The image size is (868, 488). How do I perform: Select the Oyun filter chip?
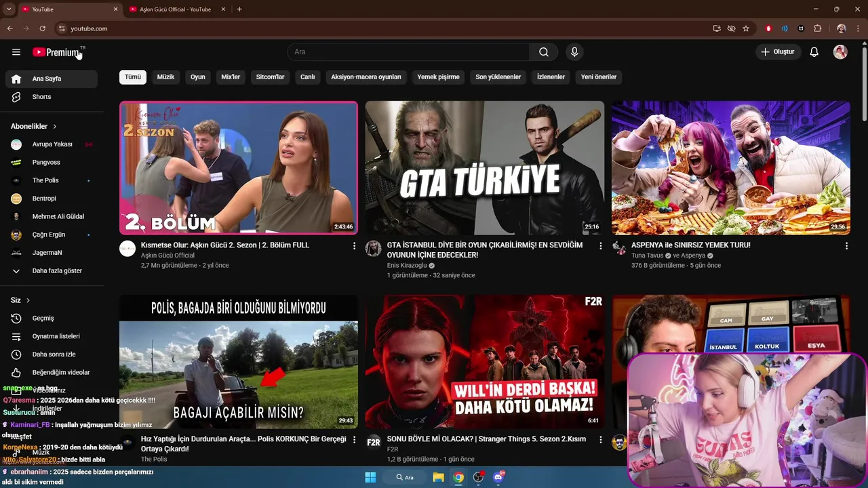(x=198, y=77)
